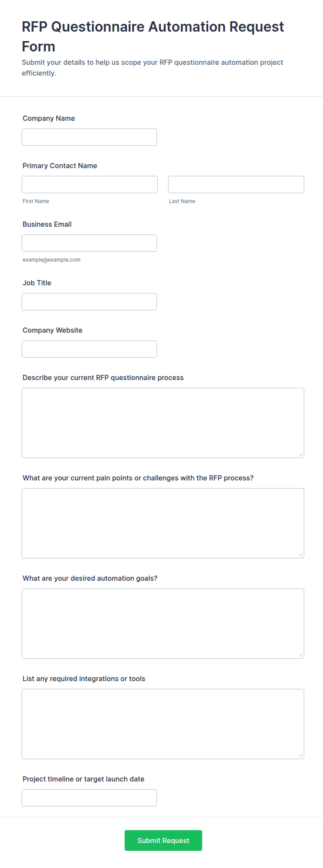Click the desired automation goals textarea

point(163,623)
